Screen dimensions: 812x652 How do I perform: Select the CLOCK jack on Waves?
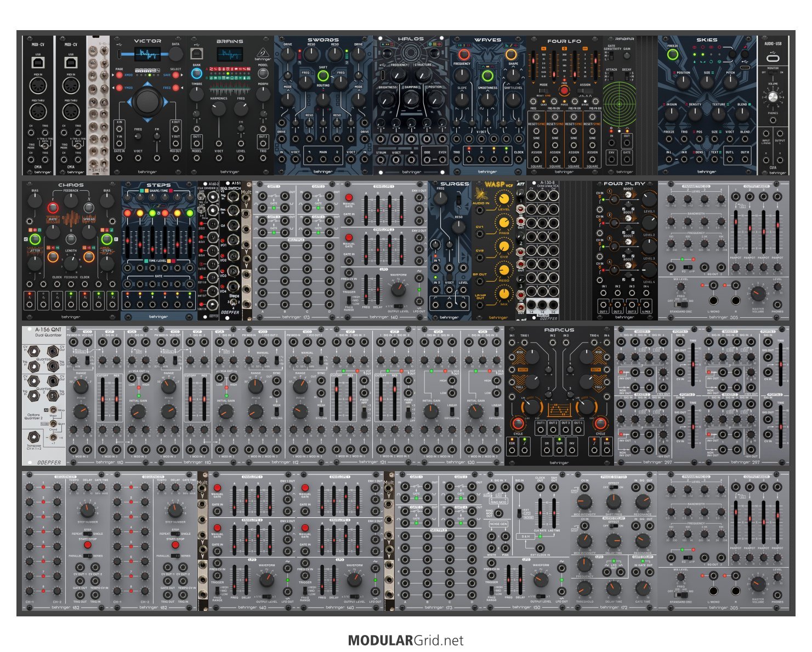click(519, 159)
